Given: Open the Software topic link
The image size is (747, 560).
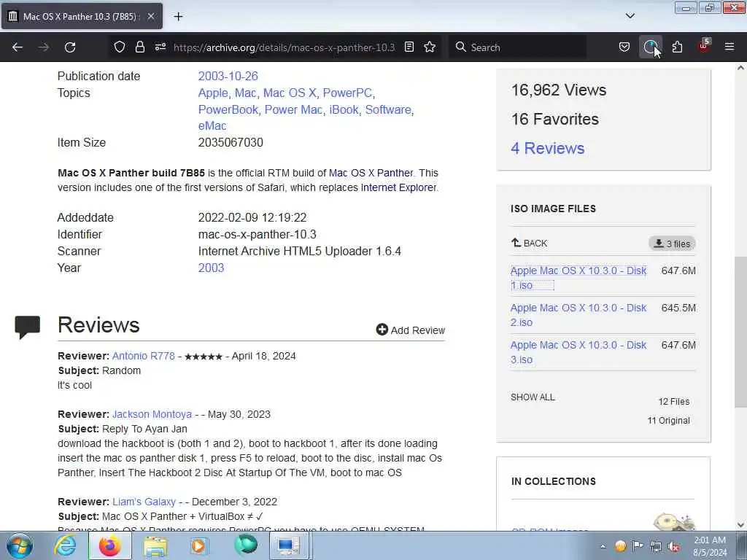Looking at the screenshot, I should pyautogui.click(x=388, y=109).
